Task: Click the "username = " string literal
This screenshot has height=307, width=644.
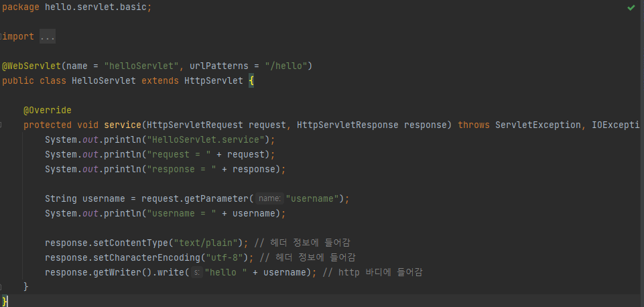Action: coord(182,214)
